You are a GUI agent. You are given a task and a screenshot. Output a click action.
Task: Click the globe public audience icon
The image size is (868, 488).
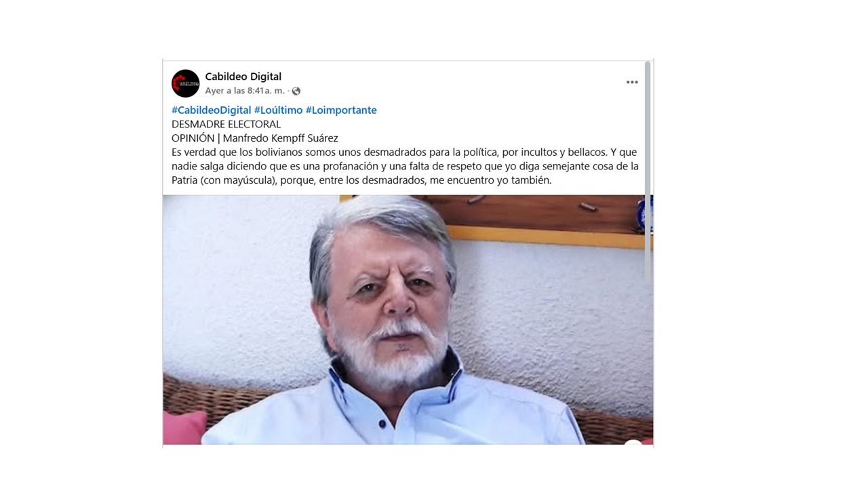click(296, 91)
